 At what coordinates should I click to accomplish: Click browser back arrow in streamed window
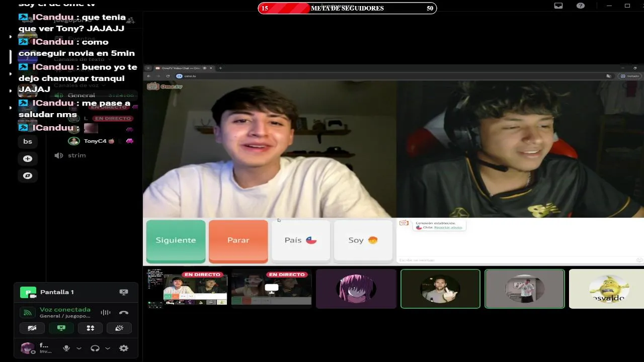(x=148, y=76)
